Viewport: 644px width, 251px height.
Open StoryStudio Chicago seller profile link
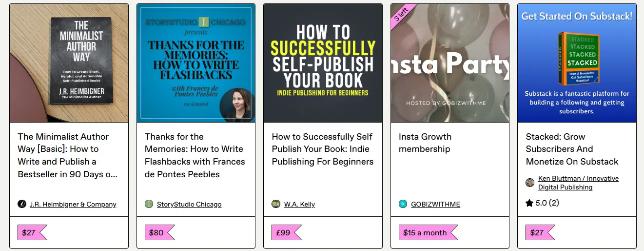(x=189, y=204)
